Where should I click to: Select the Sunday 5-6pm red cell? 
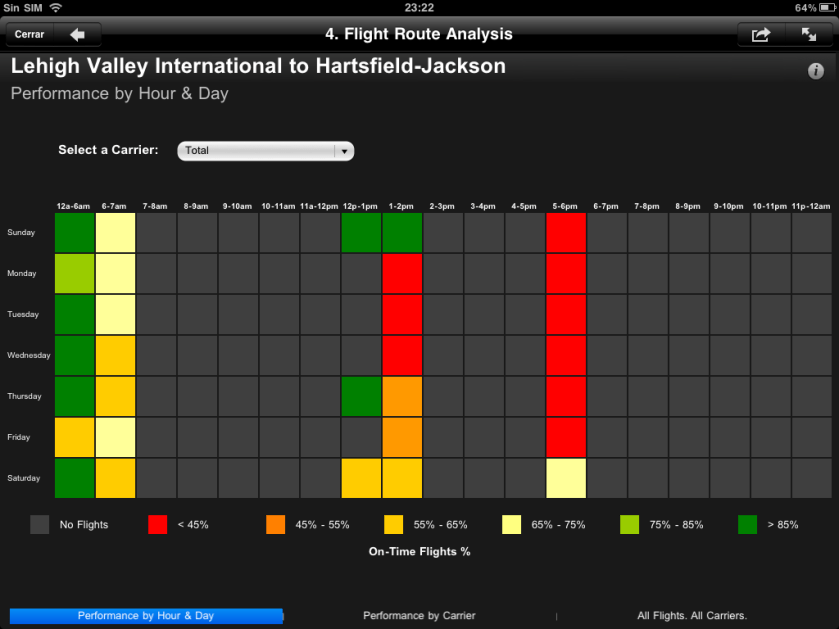[x=566, y=233]
